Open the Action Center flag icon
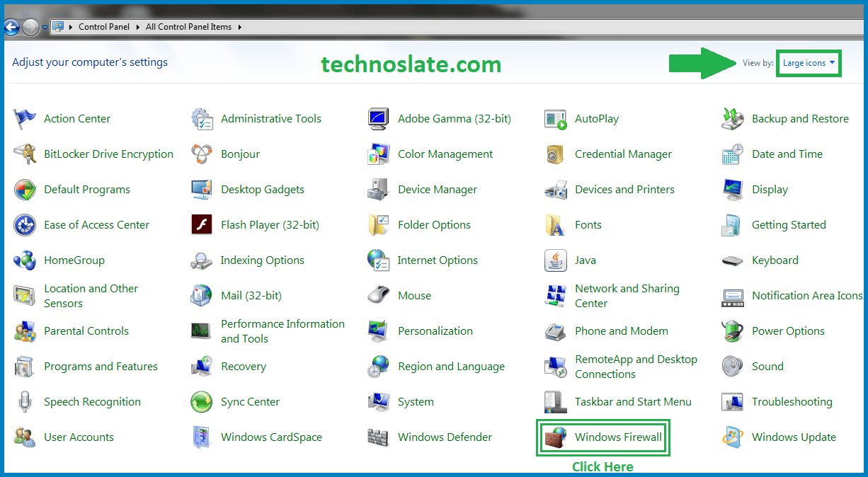The image size is (868, 477). point(25,119)
